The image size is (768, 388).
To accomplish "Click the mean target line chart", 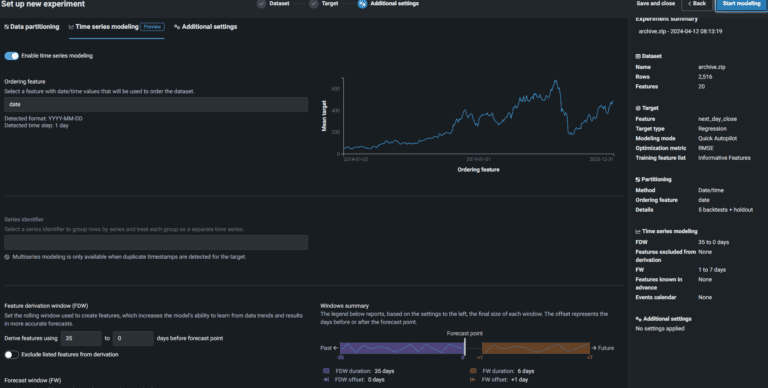I will (x=479, y=116).
